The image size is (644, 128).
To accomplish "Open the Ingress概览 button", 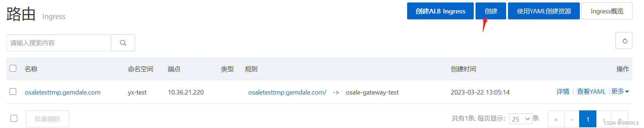I will pos(607,11).
